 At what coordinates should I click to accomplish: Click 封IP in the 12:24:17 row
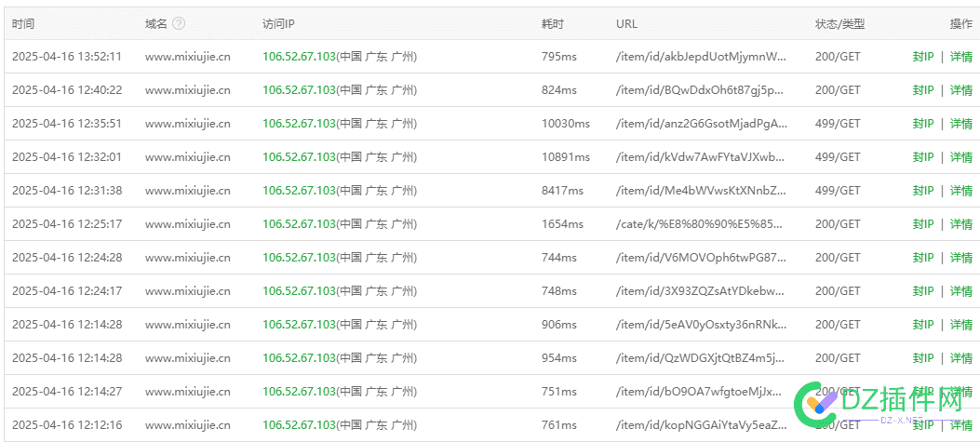tap(922, 290)
